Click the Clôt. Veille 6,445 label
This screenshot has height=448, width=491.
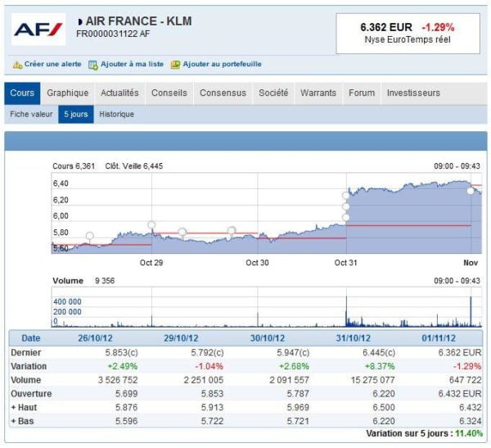point(134,166)
